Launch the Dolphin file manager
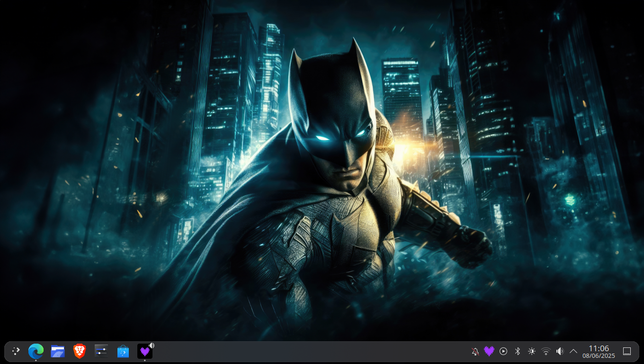This screenshot has height=364, width=644. pyautogui.click(x=58, y=351)
